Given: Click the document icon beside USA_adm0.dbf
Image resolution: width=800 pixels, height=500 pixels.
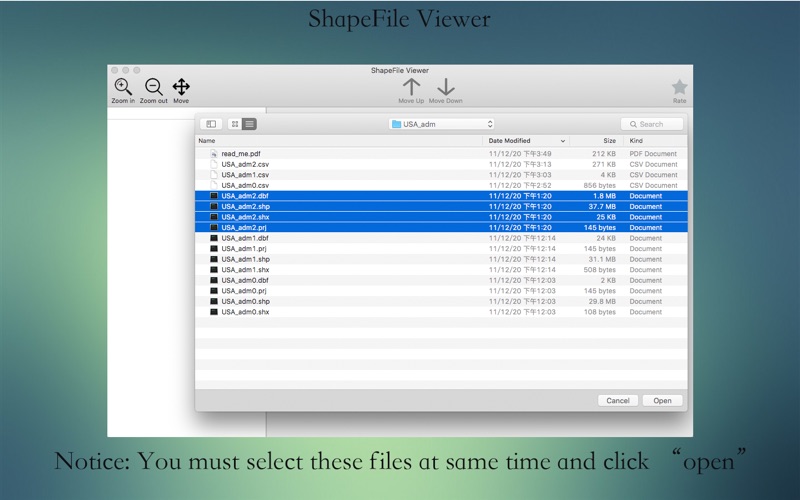Looking at the screenshot, I should point(214,280).
